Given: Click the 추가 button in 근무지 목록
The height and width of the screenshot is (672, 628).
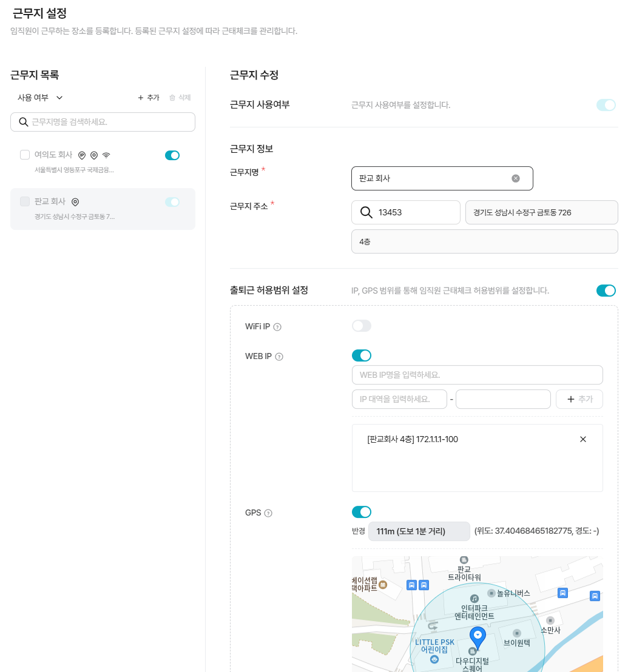Looking at the screenshot, I should point(149,98).
